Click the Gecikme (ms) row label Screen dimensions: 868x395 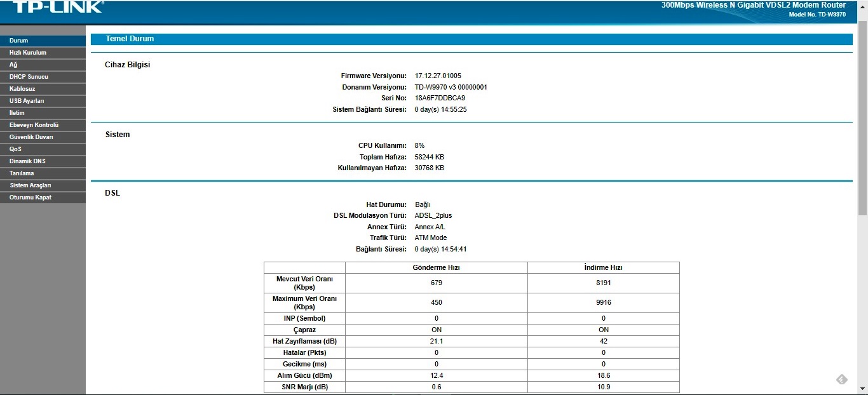point(305,365)
